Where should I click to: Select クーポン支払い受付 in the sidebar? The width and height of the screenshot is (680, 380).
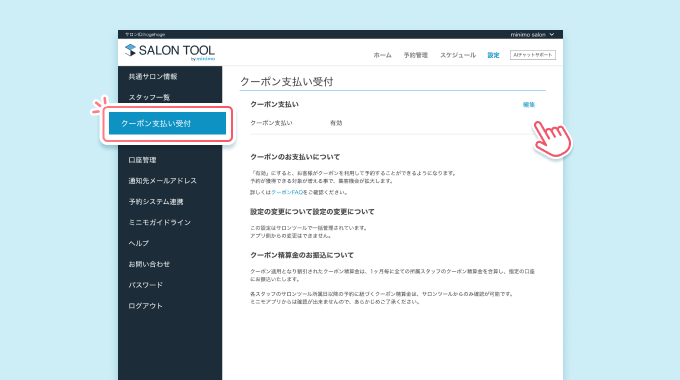pyautogui.click(x=167, y=124)
